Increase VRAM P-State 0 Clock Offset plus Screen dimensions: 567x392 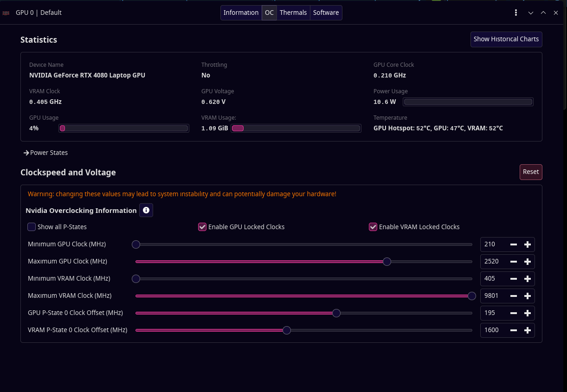pos(527,330)
